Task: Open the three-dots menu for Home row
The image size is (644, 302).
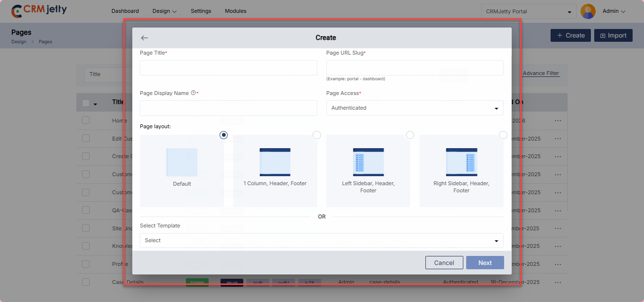Action: coord(558,121)
